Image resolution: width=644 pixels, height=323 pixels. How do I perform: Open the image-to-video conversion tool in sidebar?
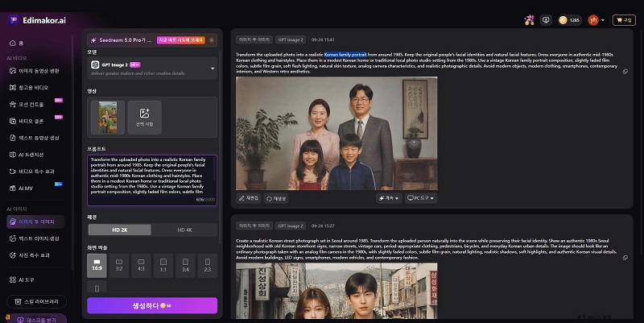tap(35, 71)
